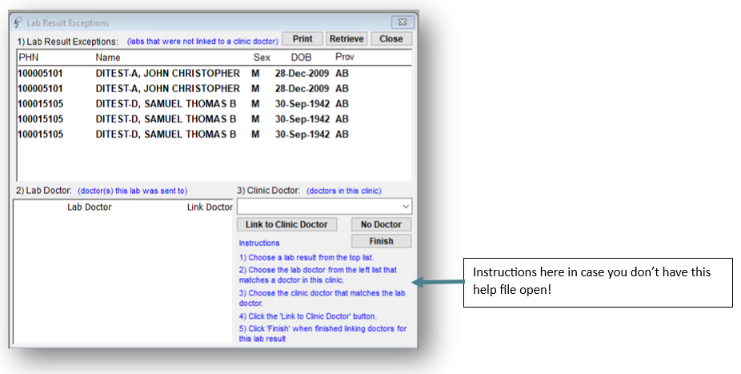
Task: Click the '2) Lab Doctor:' label
Action: 43,191
